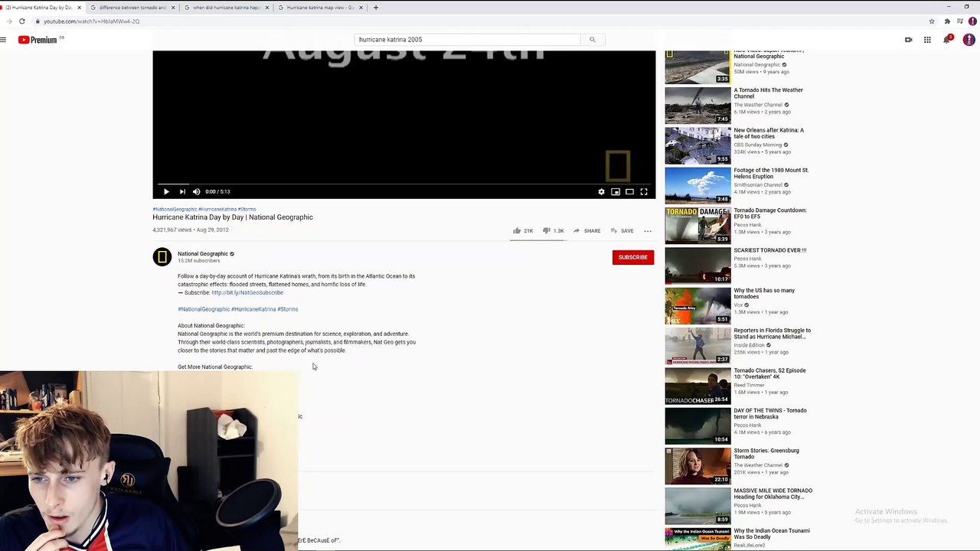Viewport: 980px width, 551px height.
Task: Open YouTube apps grid icon
Action: 927,40
